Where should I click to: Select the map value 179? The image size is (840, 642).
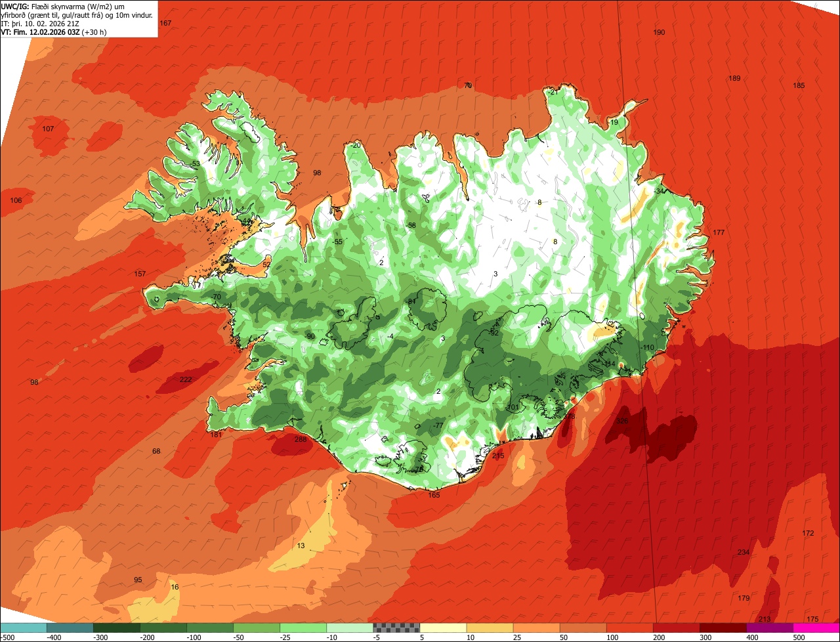(x=744, y=598)
